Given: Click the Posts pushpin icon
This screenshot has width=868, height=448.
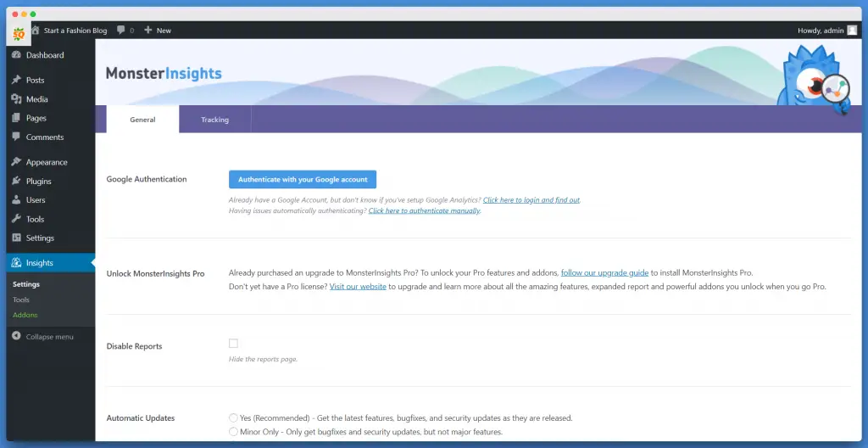Looking at the screenshot, I should click(16, 80).
